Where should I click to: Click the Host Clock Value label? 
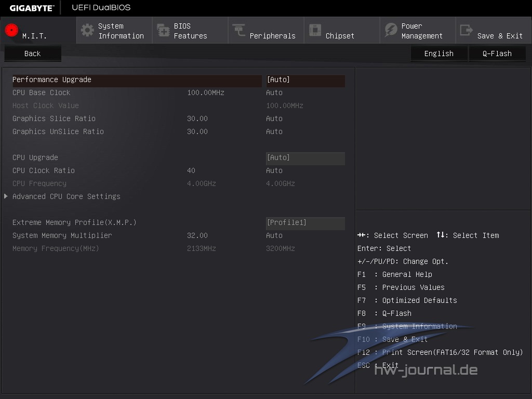pyautogui.click(x=46, y=105)
